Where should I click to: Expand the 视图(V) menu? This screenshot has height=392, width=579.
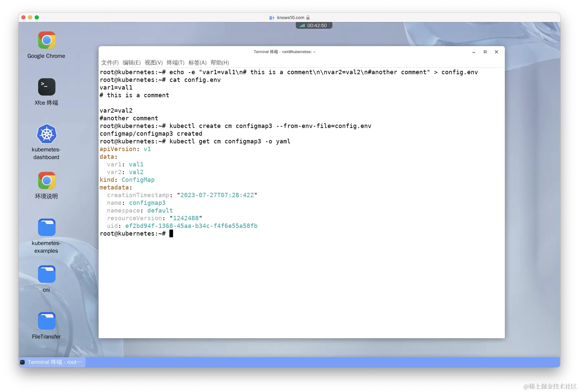click(154, 62)
